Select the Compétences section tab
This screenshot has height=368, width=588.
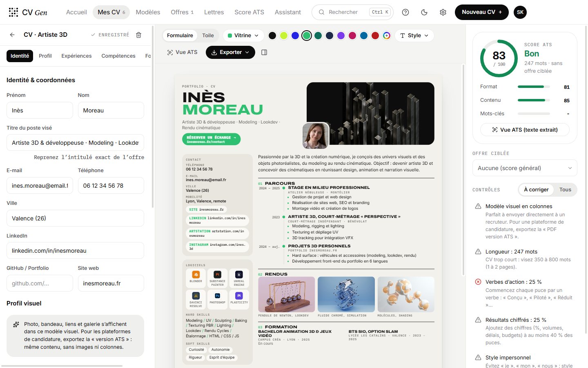click(118, 56)
